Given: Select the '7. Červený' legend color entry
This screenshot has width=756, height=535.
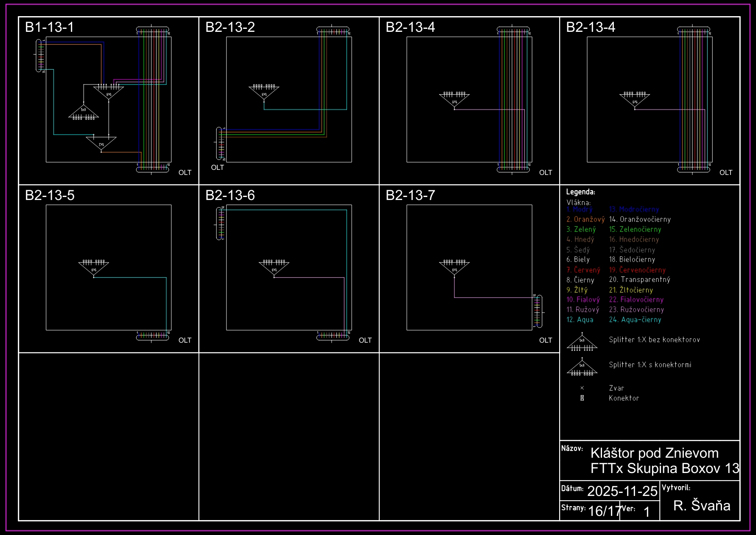Looking at the screenshot, I should pos(583,270).
